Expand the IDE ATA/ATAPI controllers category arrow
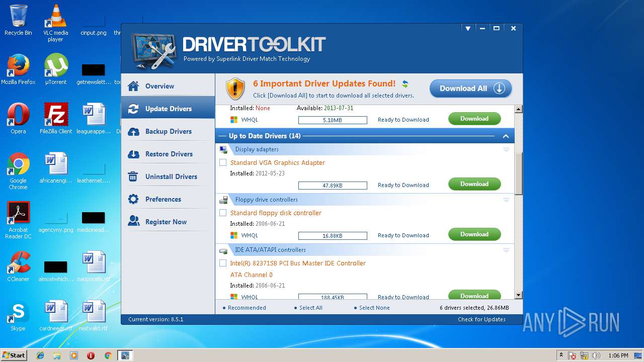This screenshot has width=644, height=362. [506, 250]
